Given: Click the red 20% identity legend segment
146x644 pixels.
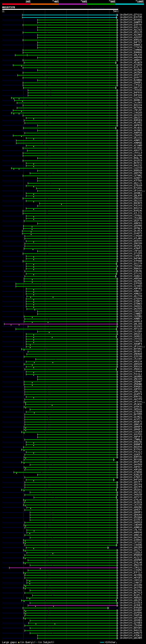Looking at the screenshot, I should tap(16, 4).
